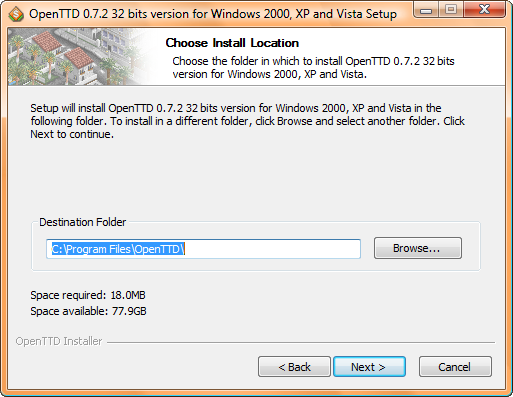This screenshot has height=397, width=513.
Task: Click the isometric town header artwork
Action: coord(78,57)
